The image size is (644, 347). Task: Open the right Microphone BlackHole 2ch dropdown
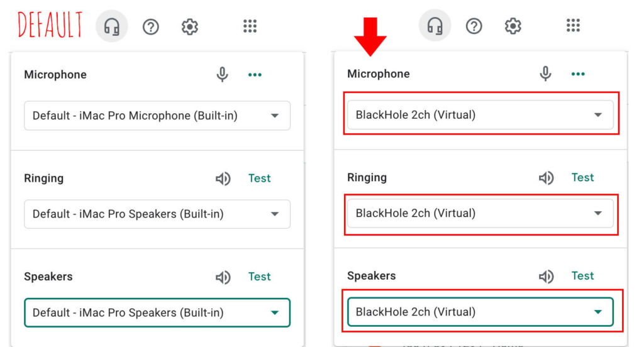click(480, 115)
